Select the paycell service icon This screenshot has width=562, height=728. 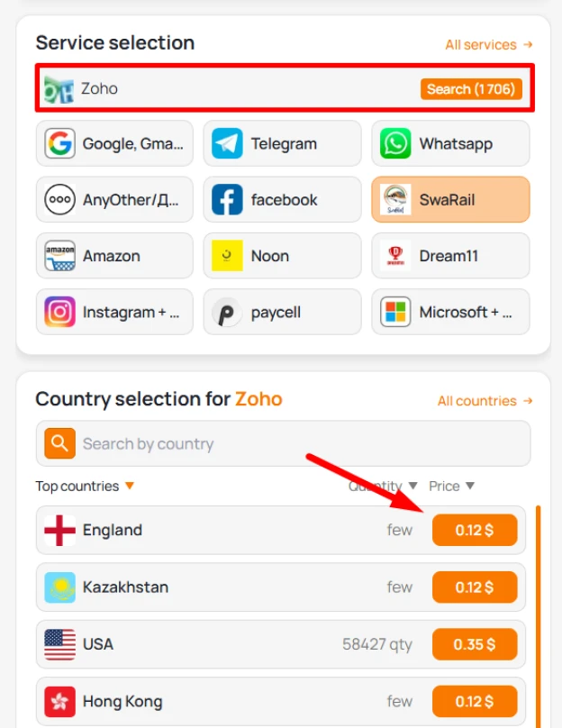pyautogui.click(x=227, y=312)
